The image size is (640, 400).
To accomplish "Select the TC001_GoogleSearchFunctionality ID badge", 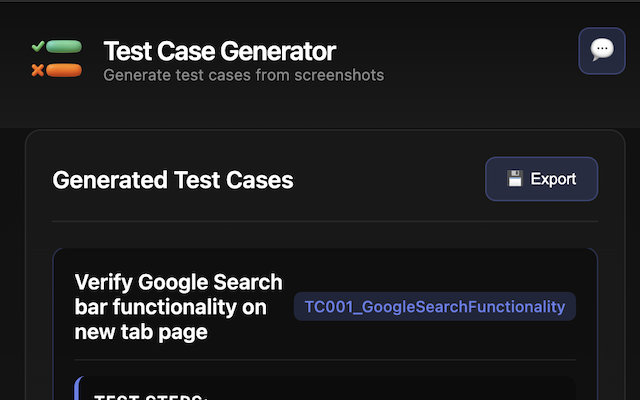I will pos(434,306).
